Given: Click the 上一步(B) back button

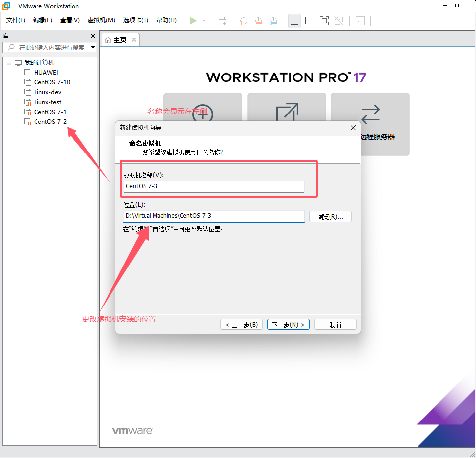Looking at the screenshot, I should point(242,324).
